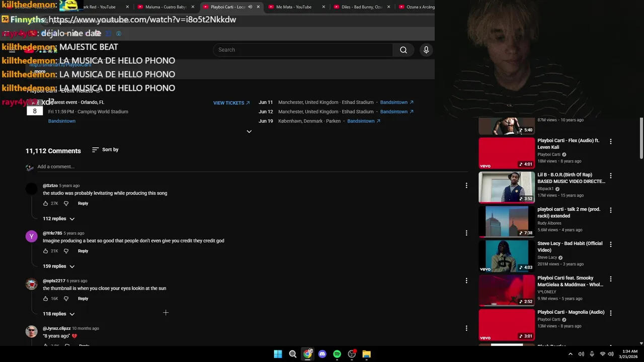Viewport: 644px width, 362px height.
Task: Open the Sort by comments menu
Action: click(x=105, y=150)
